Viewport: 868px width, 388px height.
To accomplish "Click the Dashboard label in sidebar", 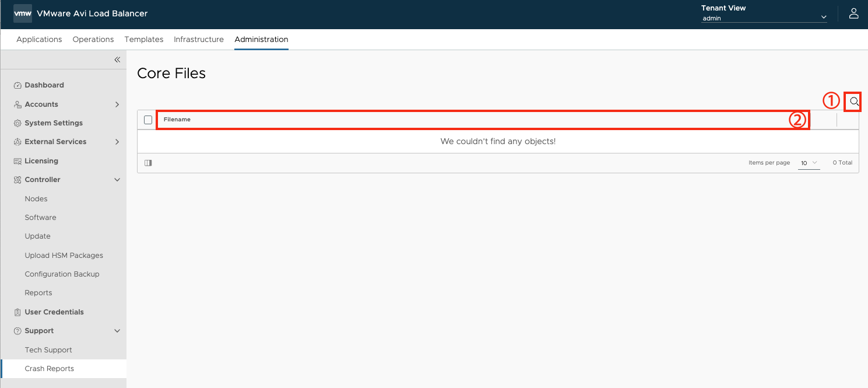I will click(x=44, y=85).
